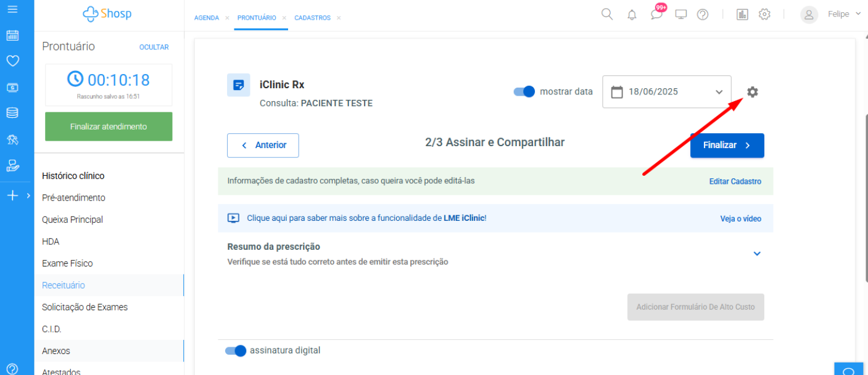Viewport: 868px width, 375px height.
Task: Toggle the 'mostrar data' switch
Action: point(524,92)
